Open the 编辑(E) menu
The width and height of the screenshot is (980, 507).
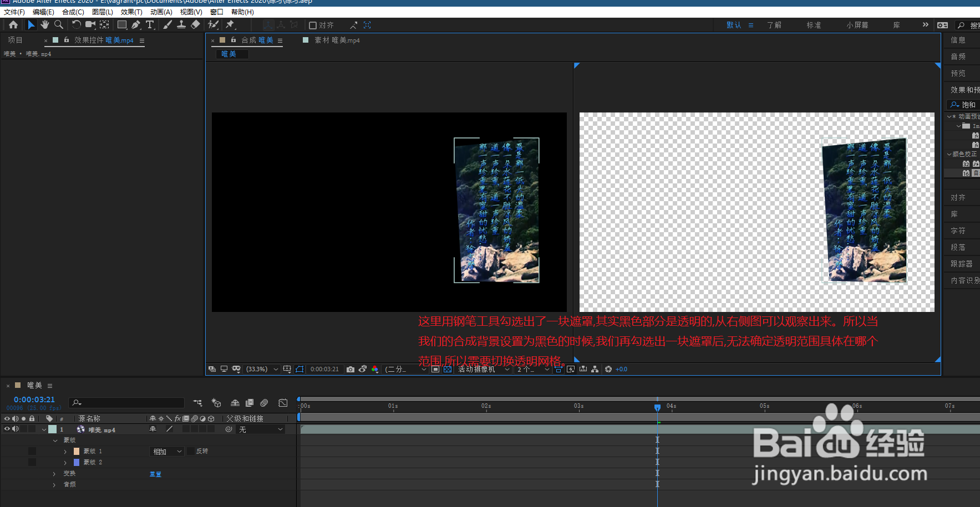43,12
